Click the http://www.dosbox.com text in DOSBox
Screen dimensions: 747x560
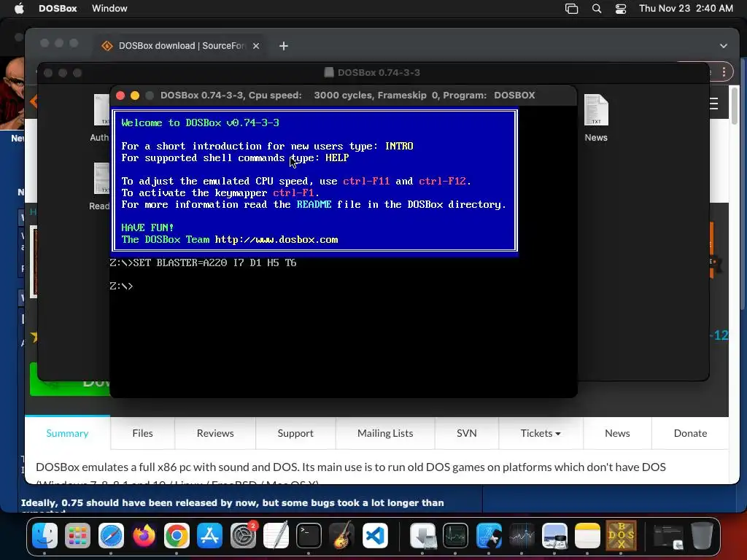click(276, 239)
